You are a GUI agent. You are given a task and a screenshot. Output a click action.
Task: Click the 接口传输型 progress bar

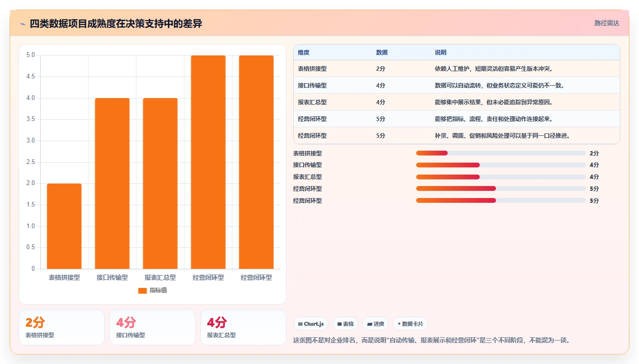tap(501, 165)
